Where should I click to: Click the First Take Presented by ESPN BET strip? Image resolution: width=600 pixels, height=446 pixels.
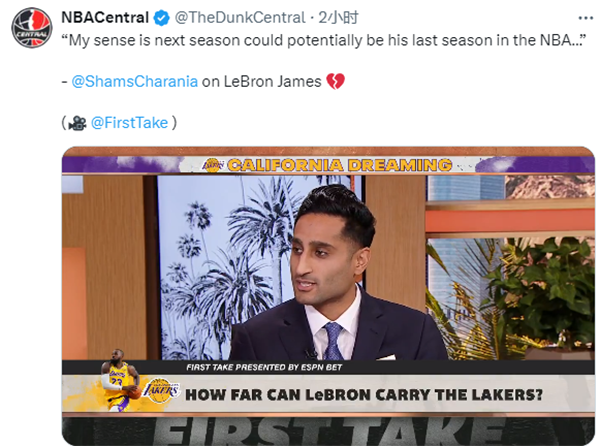click(264, 368)
